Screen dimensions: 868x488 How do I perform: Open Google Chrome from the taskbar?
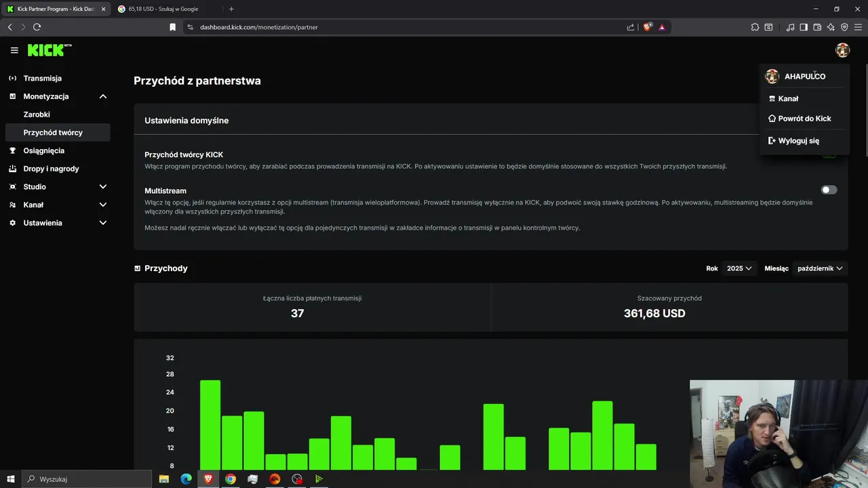[231, 479]
